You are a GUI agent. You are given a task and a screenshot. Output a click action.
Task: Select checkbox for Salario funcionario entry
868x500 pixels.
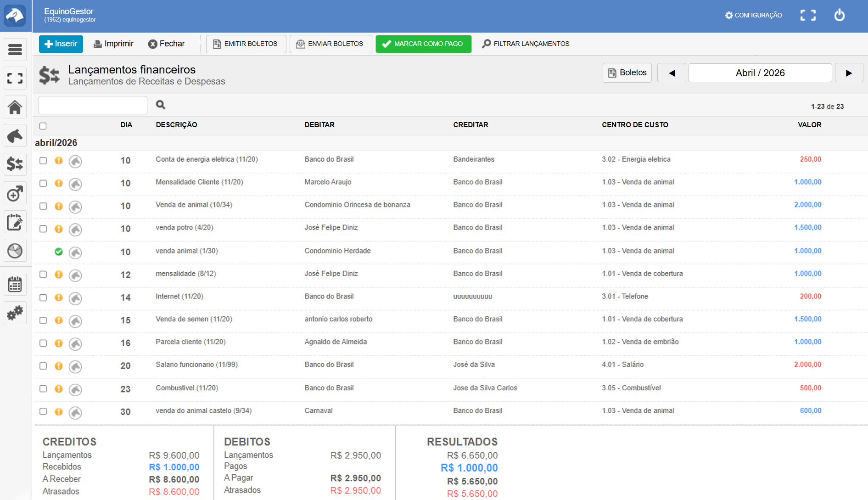coord(43,366)
